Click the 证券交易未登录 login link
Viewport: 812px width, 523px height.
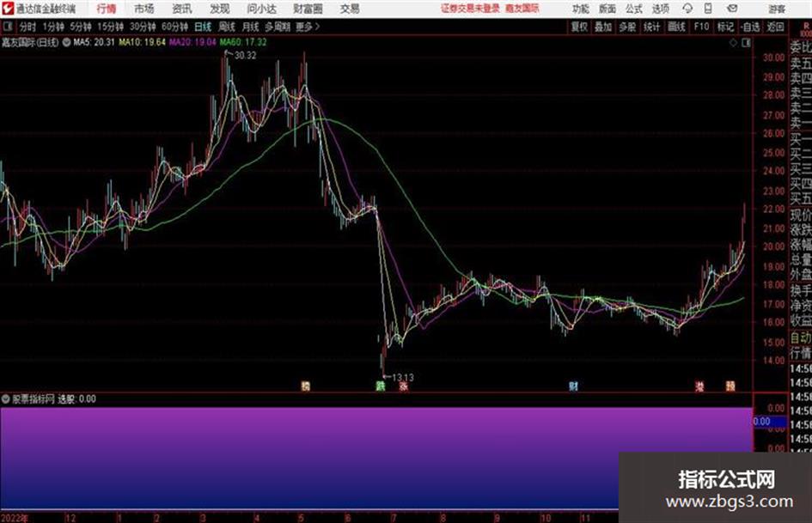(x=470, y=9)
